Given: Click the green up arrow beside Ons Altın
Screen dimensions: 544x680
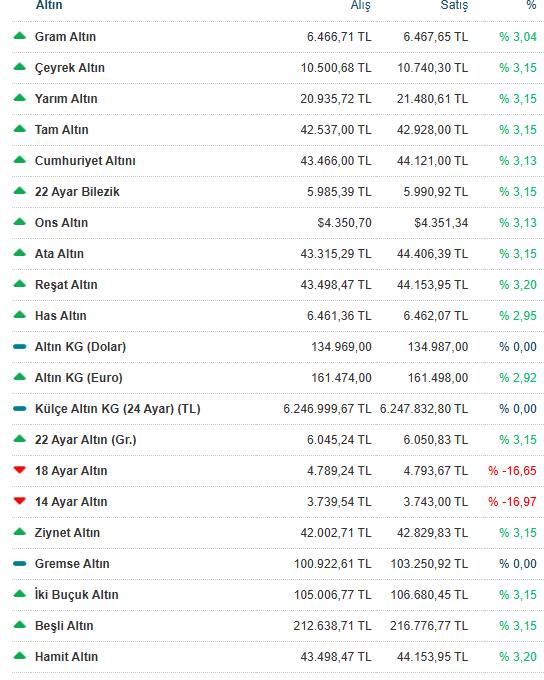Looking at the screenshot, I should (x=20, y=222).
